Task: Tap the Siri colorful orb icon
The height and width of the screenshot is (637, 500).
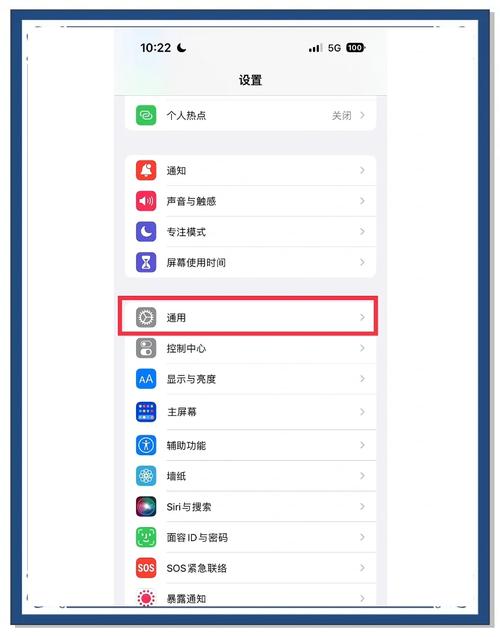Action: (146, 507)
